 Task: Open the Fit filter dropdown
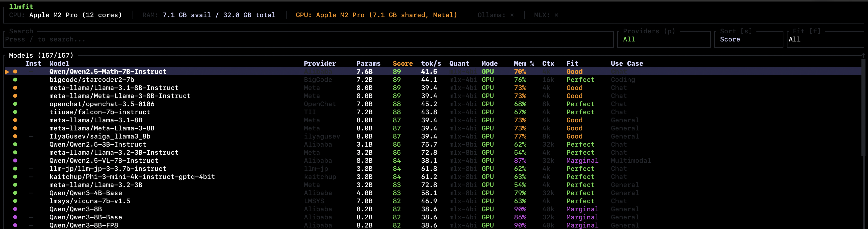[x=826, y=39]
